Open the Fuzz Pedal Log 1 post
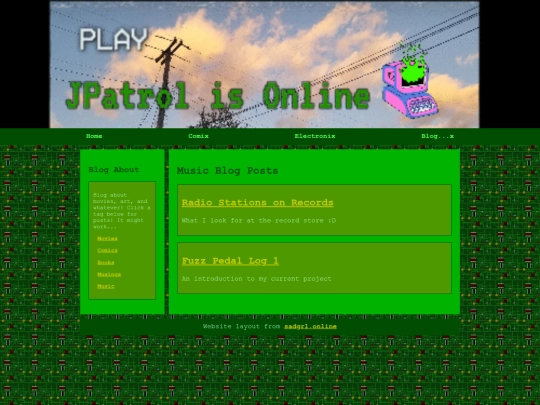 coord(230,261)
